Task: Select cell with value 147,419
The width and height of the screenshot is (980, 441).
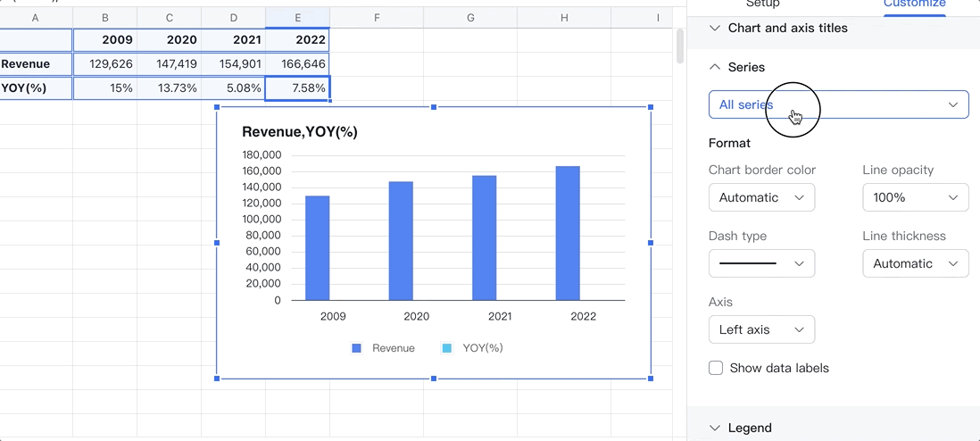Action: click(x=170, y=63)
